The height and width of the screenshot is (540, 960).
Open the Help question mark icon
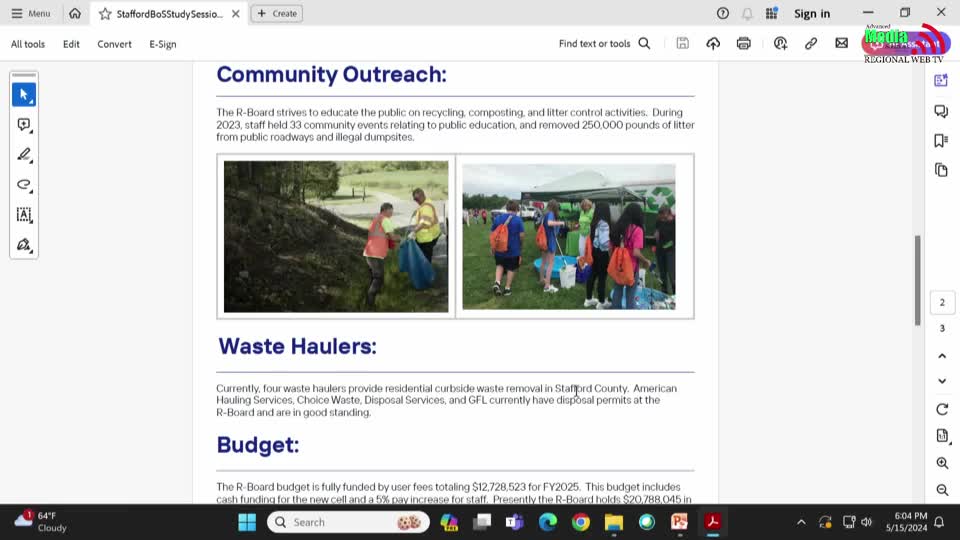click(x=722, y=13)
